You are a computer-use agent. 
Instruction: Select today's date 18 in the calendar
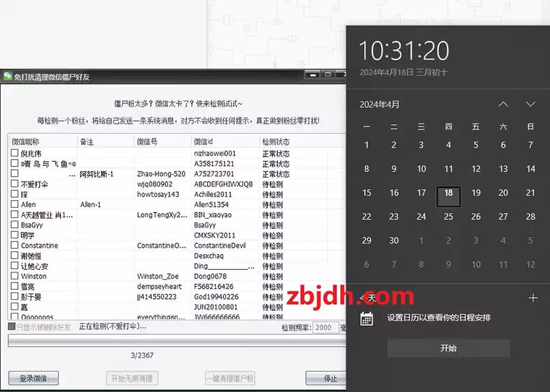(448, 197)
